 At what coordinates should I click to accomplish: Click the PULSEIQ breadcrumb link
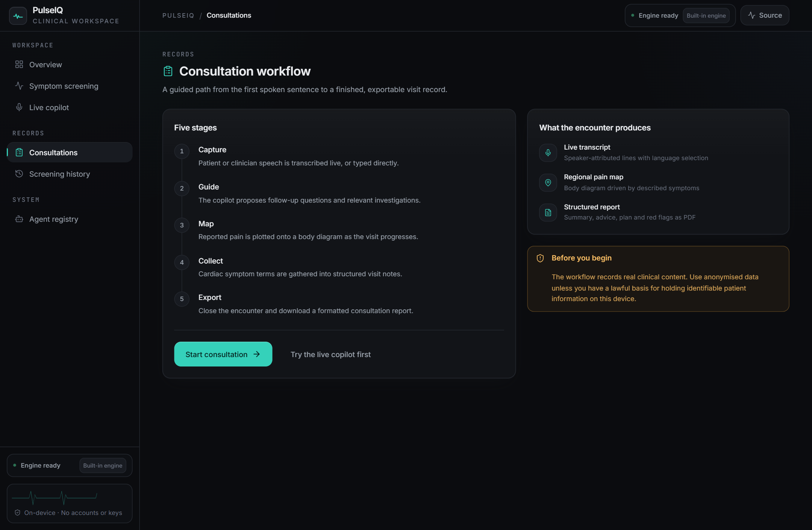coord(178,15)
